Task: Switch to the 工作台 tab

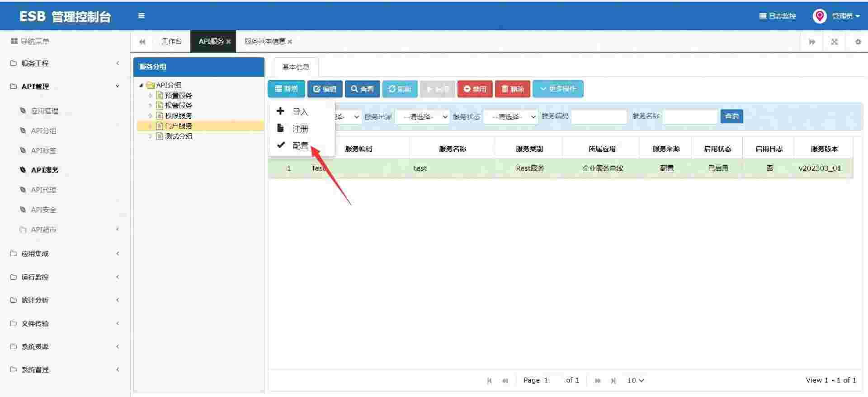Action: coord(172,42)
